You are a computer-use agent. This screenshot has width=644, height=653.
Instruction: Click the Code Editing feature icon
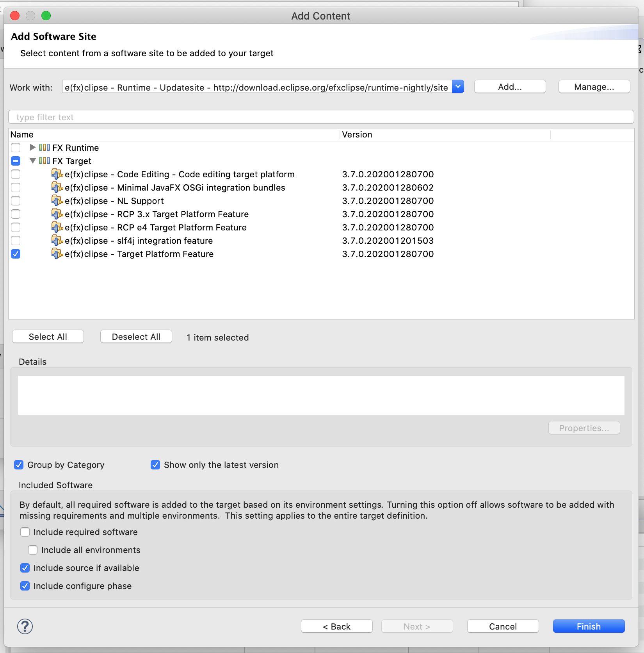[x=57, y=174]
